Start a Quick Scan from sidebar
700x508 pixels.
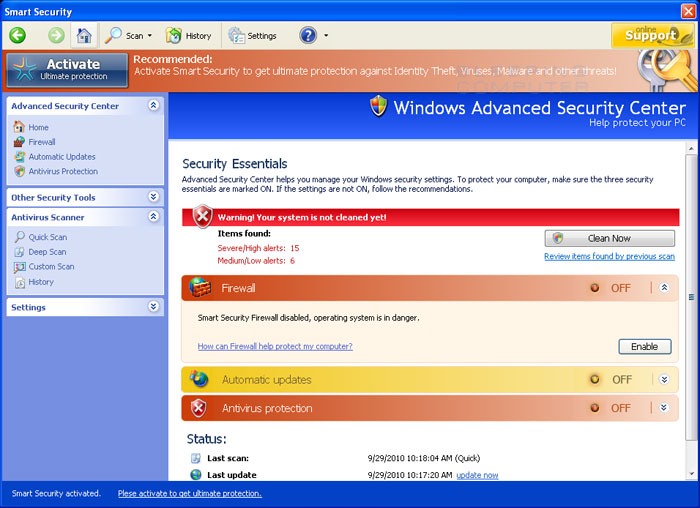click(x=48, y=237)
